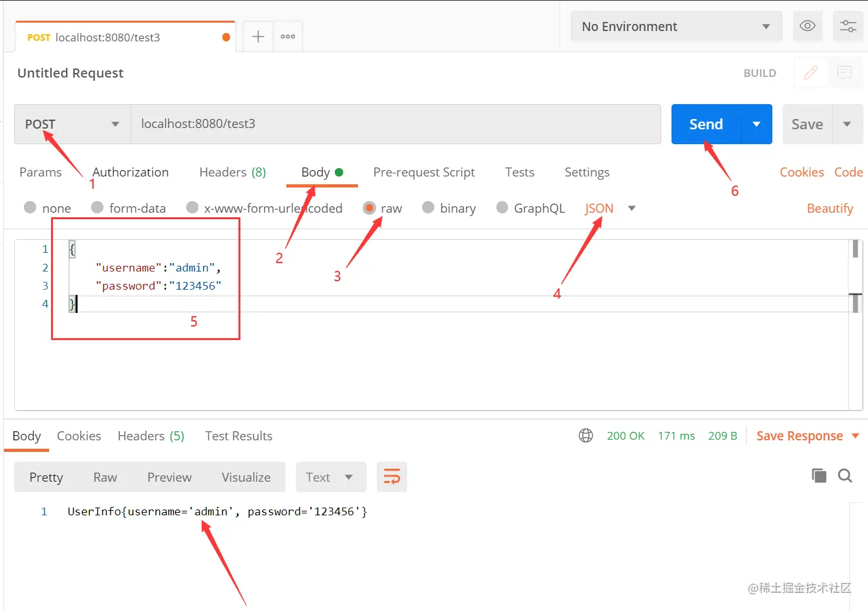Select the binary body type radio
Viewport: 868px width, 611px height.
(428, 208)
